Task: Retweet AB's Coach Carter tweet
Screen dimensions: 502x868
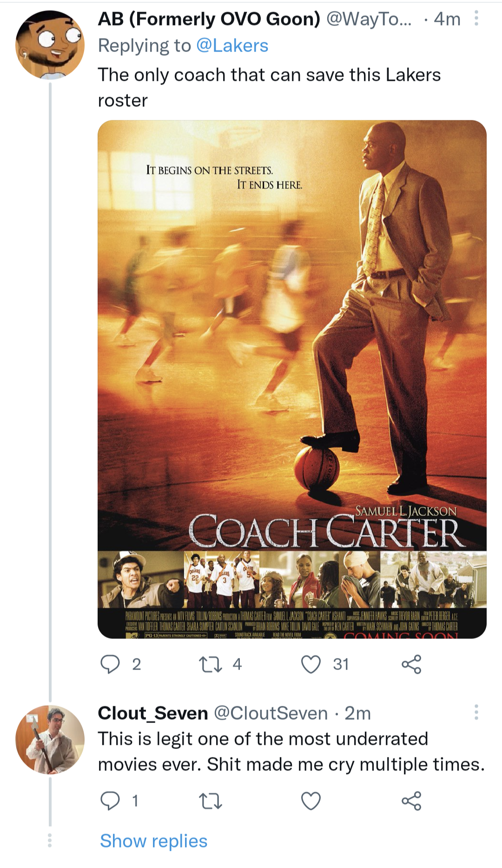Action: pyautogui.click(x=211, y=664)
